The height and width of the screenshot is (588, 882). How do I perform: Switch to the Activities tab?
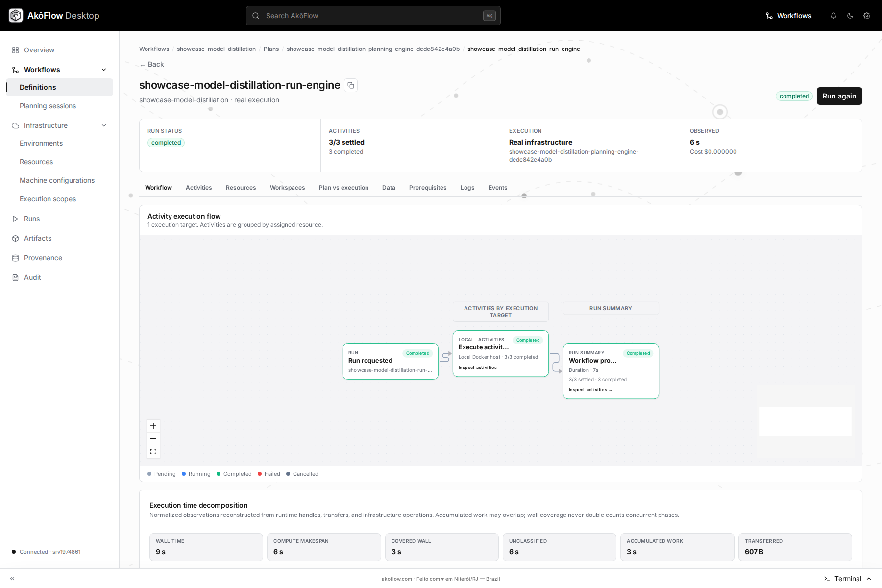click(x=199, y=188)
